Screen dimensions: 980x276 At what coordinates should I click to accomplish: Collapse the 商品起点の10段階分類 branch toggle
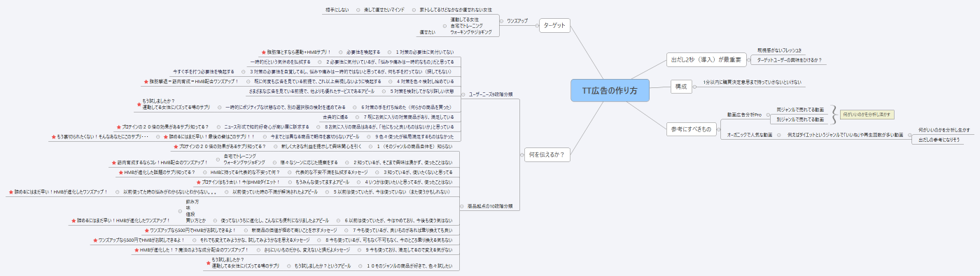click(x=461, y=206)
